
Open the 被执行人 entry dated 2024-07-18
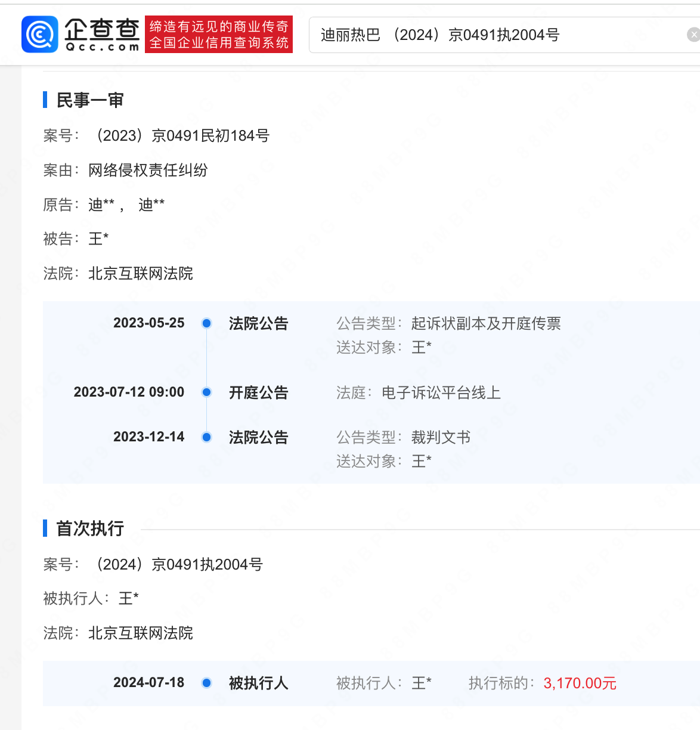[259, 683]
